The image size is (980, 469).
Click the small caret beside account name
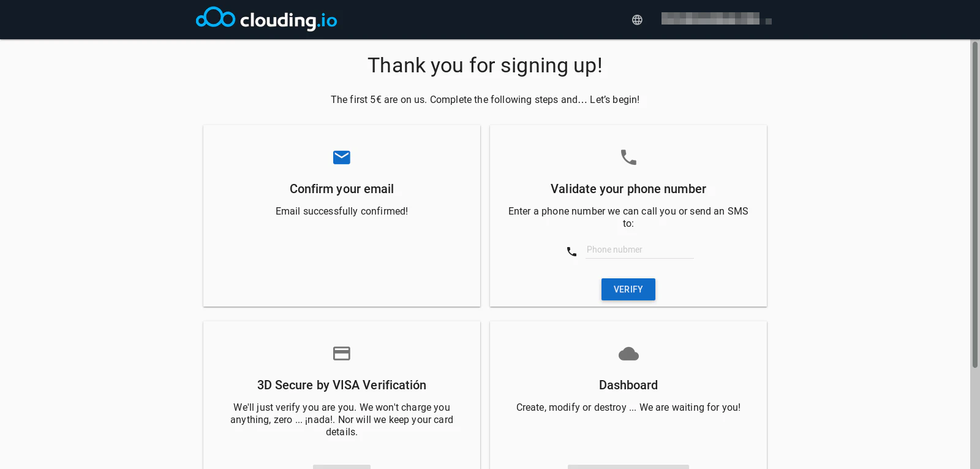(769, 21)
